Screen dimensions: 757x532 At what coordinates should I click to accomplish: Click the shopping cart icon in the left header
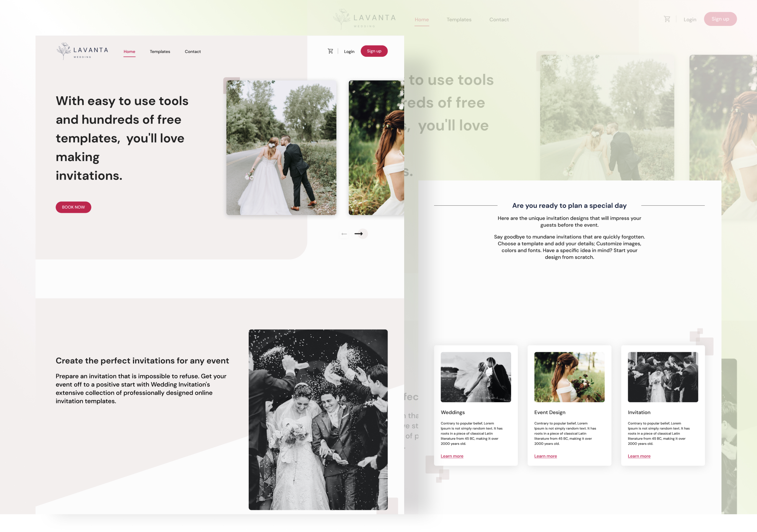click(331, 51)
